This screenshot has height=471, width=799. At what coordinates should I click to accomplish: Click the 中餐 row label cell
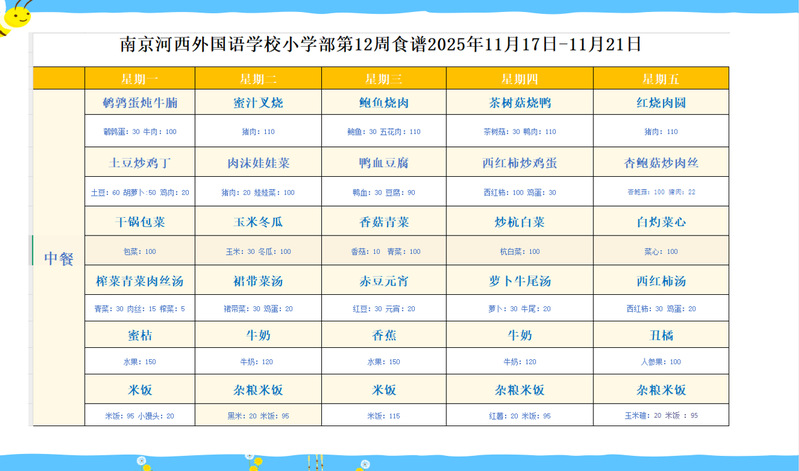point(59,258)
